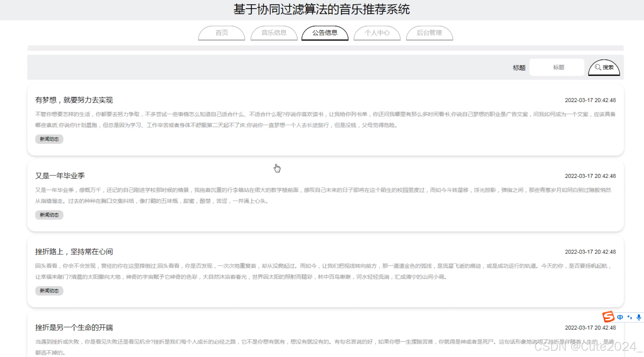The image size is (644, 357).
Task: Click the magnifier icon inside the search button
Action: [x=598, y=67]
